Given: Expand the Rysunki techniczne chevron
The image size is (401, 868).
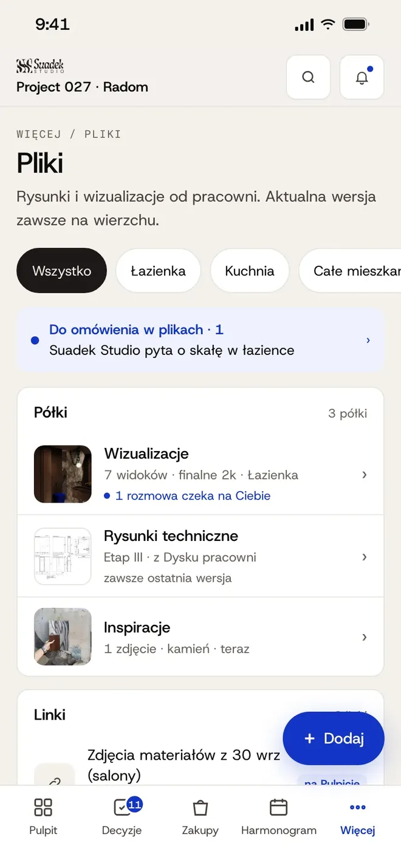Looking at the screenshot, I should [x=364, y=557].
